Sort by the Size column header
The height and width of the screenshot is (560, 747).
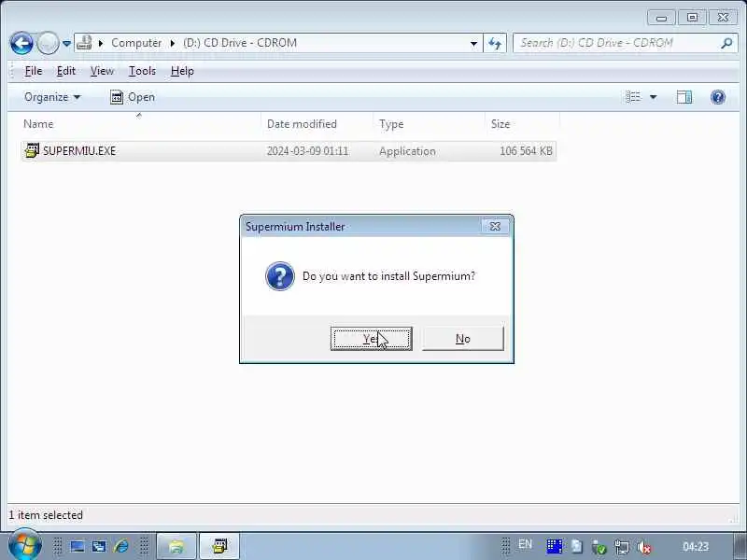click(x=522, y=124)
